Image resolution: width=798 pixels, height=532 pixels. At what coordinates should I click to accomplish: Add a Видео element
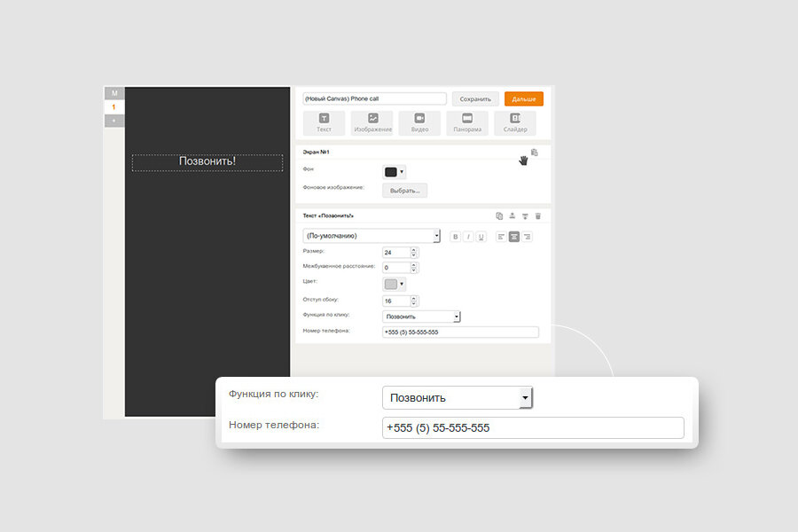click(419, 123)
